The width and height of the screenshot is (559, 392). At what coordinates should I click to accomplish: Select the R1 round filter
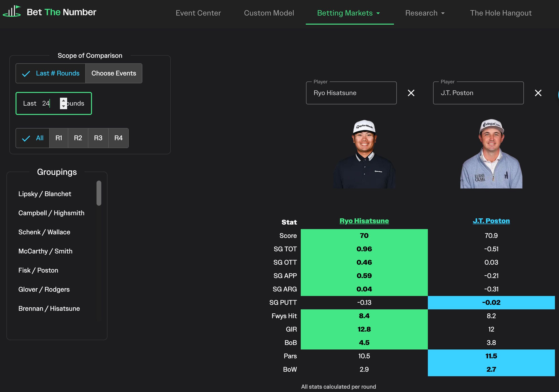(x=59, y=138)
